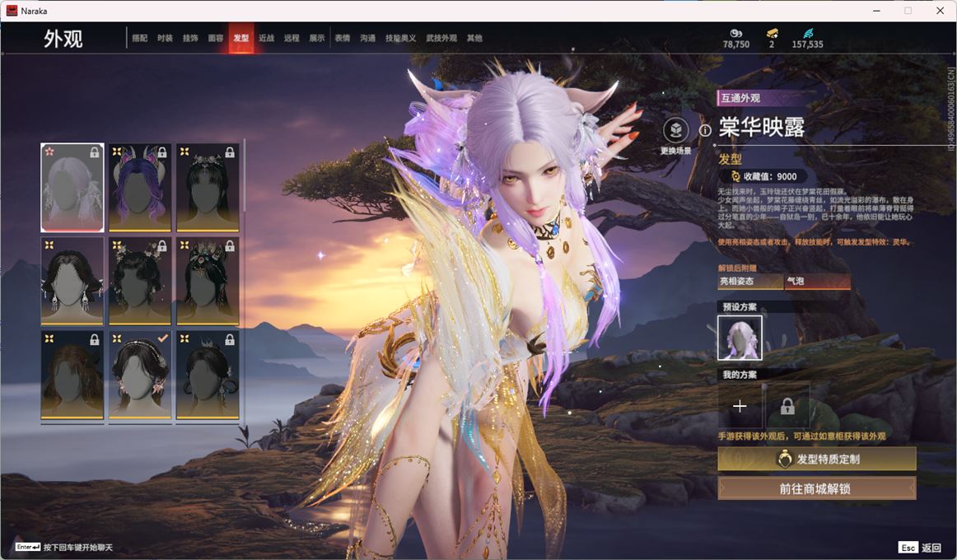Viewport: 957px width, 560px height.
Task: Close the Naraka window
Action: pos(940,11)
